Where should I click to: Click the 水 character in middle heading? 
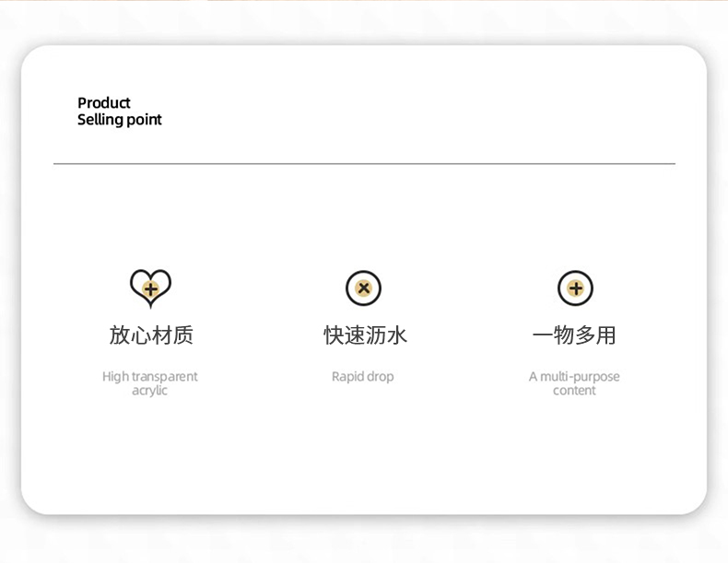pos(397,335)
